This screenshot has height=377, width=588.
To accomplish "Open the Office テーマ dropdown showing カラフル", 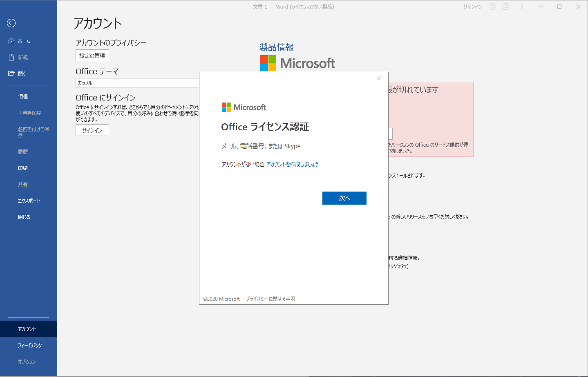I will pyautogui.click(x=137, y=83).
